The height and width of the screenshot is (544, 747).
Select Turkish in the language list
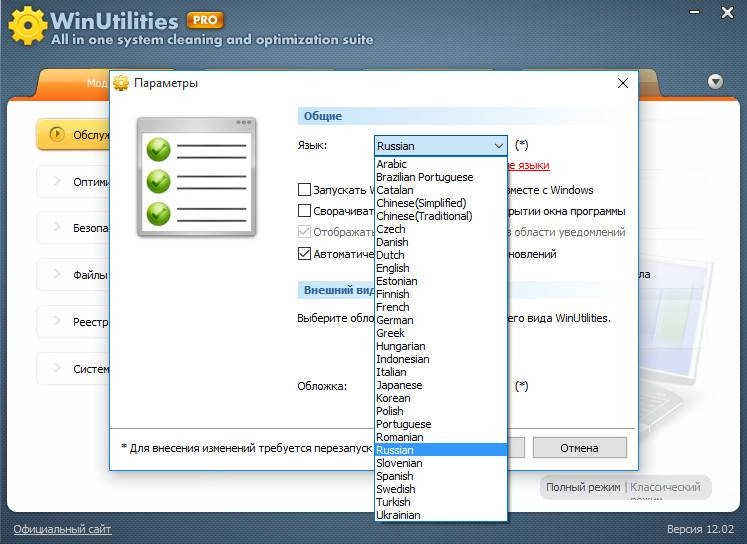coord(441,502)
